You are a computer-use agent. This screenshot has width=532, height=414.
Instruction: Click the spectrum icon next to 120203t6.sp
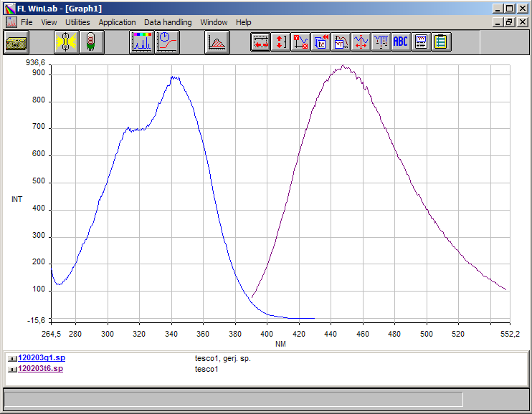tap(12, 370)
